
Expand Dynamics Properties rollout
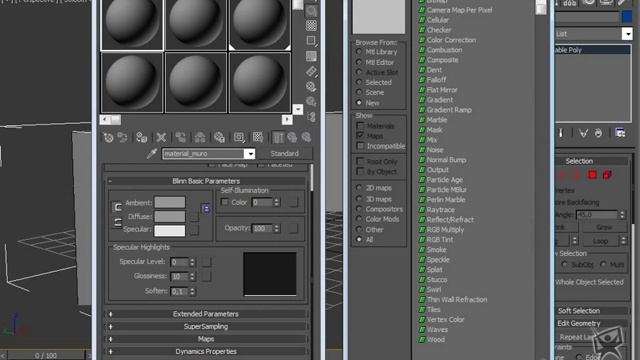click(x=206, y=351)
